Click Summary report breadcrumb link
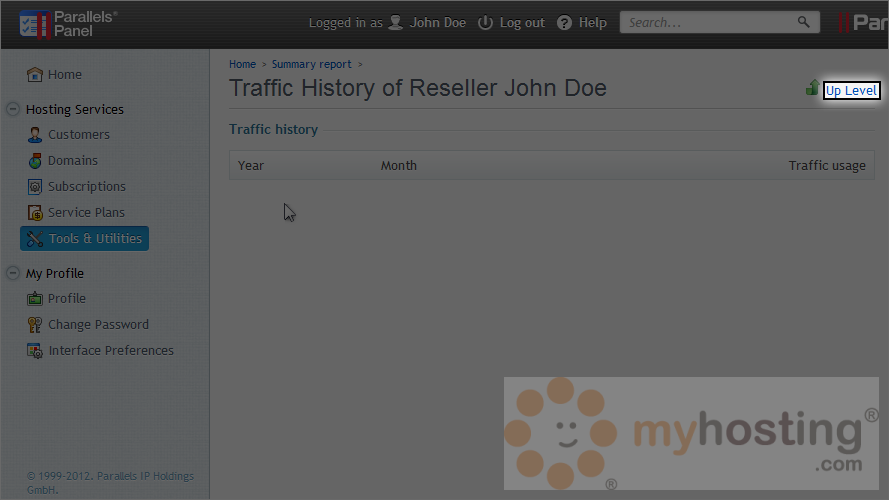This screenshot has width=889, height=500. tap(311, 64)
